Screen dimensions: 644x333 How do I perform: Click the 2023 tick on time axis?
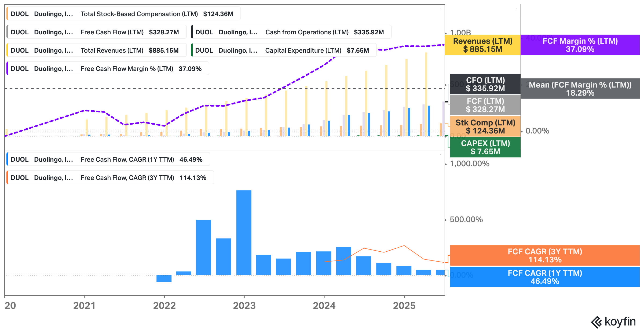coord(244,305)
